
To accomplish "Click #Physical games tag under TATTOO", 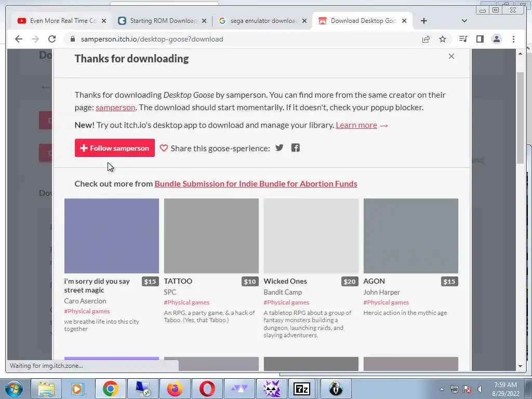I will coord(187,302).
